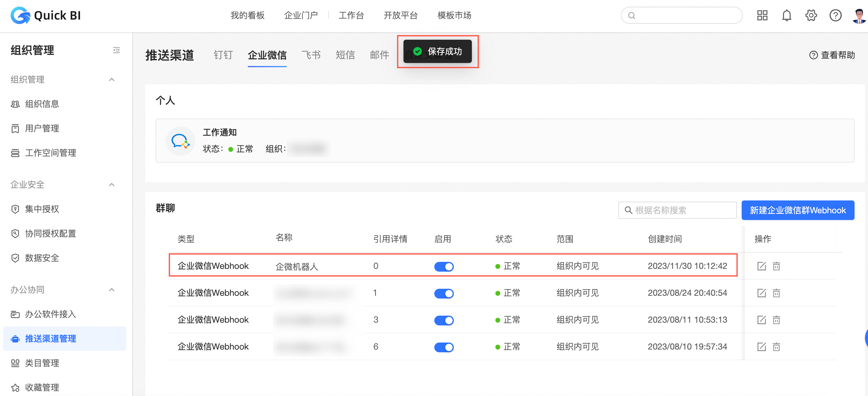The image size is (868, 396).
Task: Select the 企业微信 channel tab
Action: [267, 55]
